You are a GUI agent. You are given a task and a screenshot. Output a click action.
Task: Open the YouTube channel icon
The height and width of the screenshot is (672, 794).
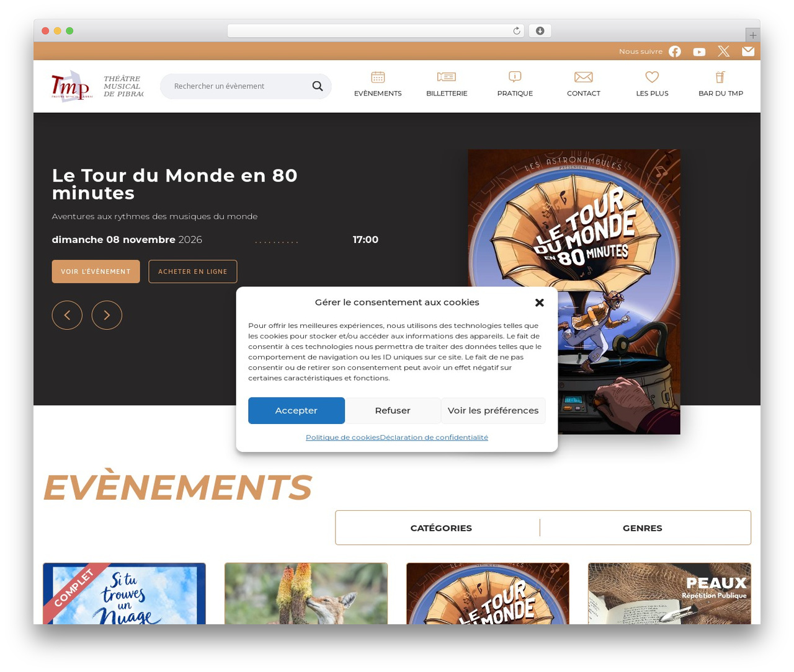click(x=699, y=51)
